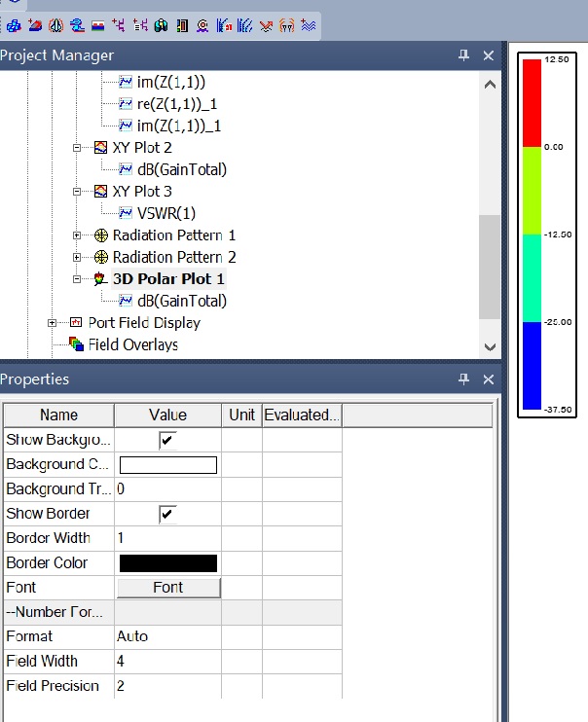Click the blue stacked-blocks toolbar icon
This screenshot has width=588, height=722.
pyautogui.click(x=14, y=25)
